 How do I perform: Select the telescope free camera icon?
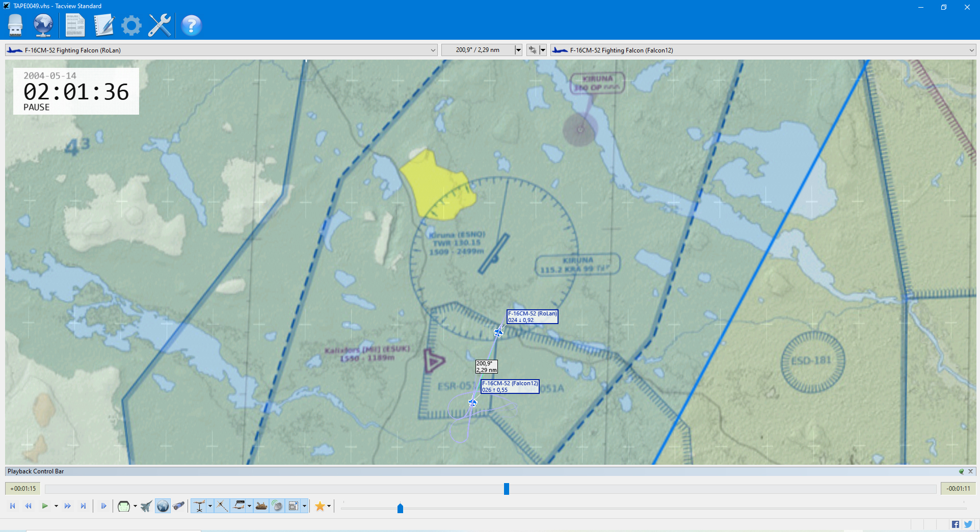pyautogui.click(x=178, y=506)
